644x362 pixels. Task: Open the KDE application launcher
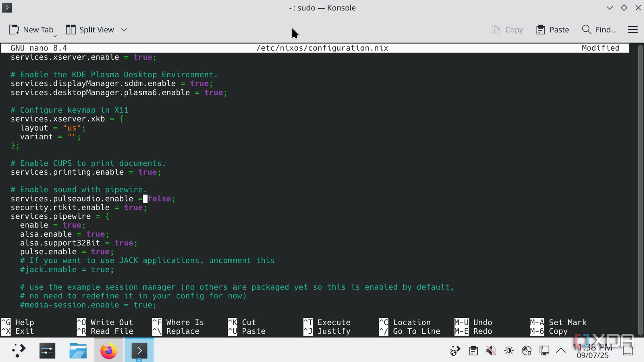coord(18,350)
